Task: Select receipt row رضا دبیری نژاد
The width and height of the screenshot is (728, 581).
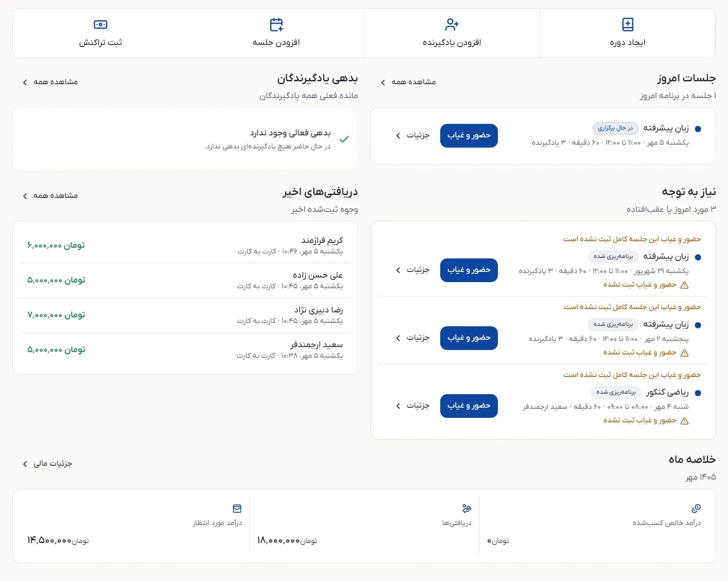Action: coord(185,315)
